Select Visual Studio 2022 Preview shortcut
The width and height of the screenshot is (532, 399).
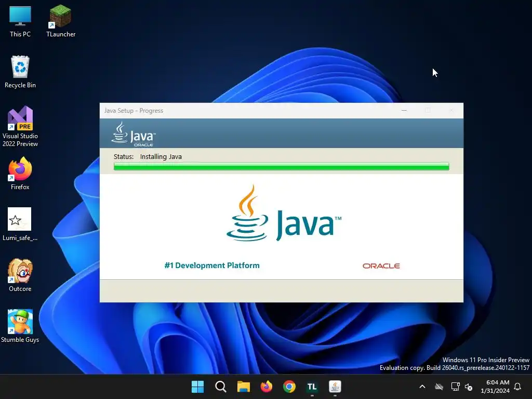point(20,126)
